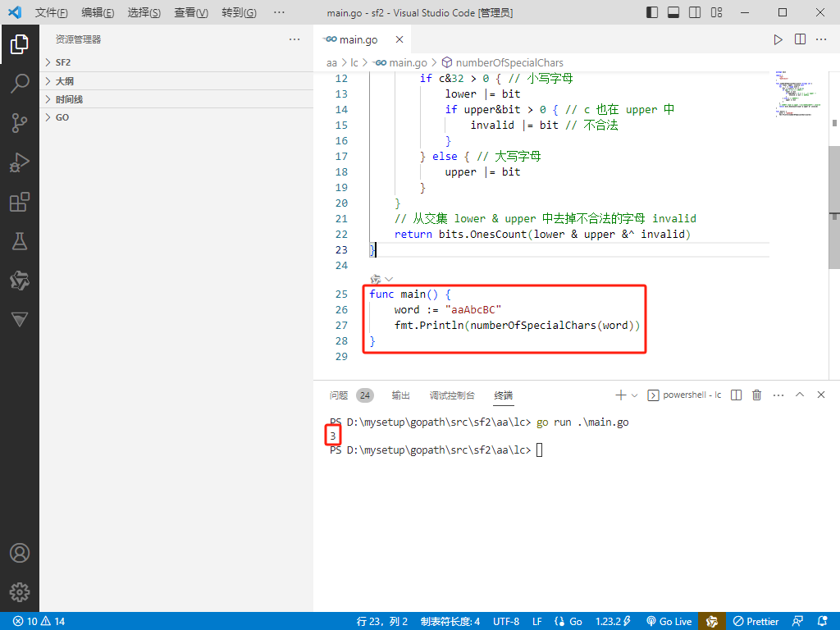Change 制表符长度: 4 indentation setting

tap(450, 622)
